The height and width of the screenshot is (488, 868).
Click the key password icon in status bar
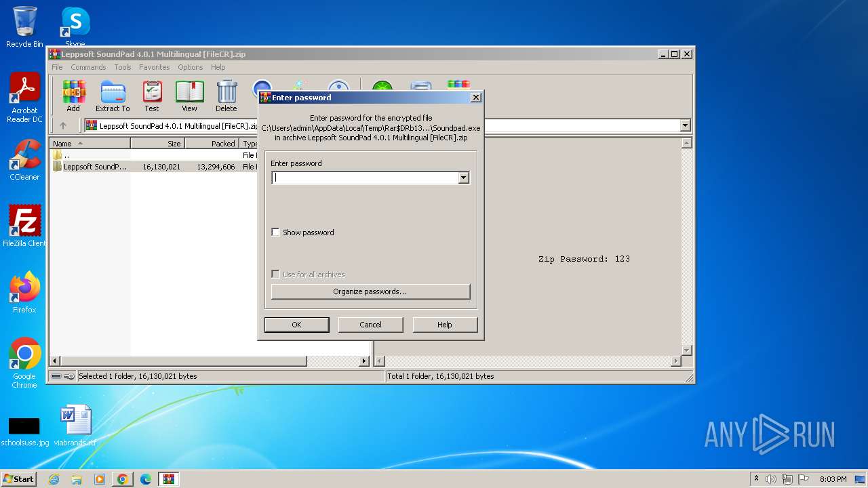point(69,376)
